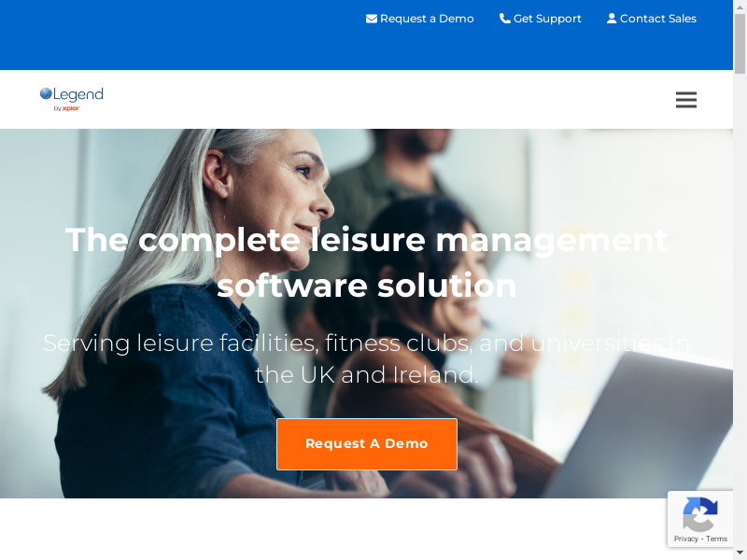Click the orange Request A Demo button
The height and width of the screenshot is (560, 747).
[367, 444]
